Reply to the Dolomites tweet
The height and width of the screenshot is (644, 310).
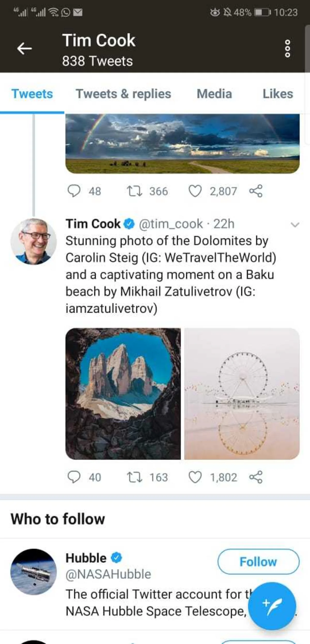coord(74,477)
